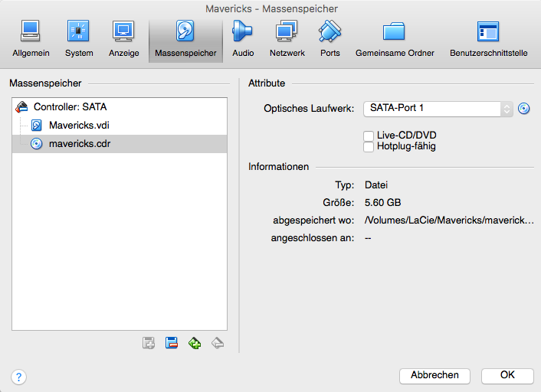Select the Controller: SATA tree entry
541x392 pixels.
[70, 107]
